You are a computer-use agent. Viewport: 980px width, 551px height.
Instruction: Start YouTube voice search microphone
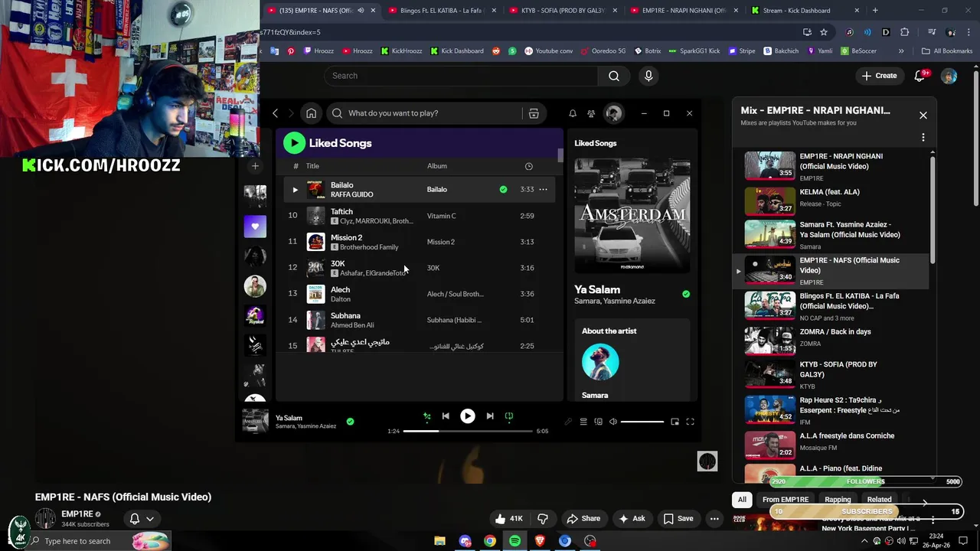coord(648,76)
